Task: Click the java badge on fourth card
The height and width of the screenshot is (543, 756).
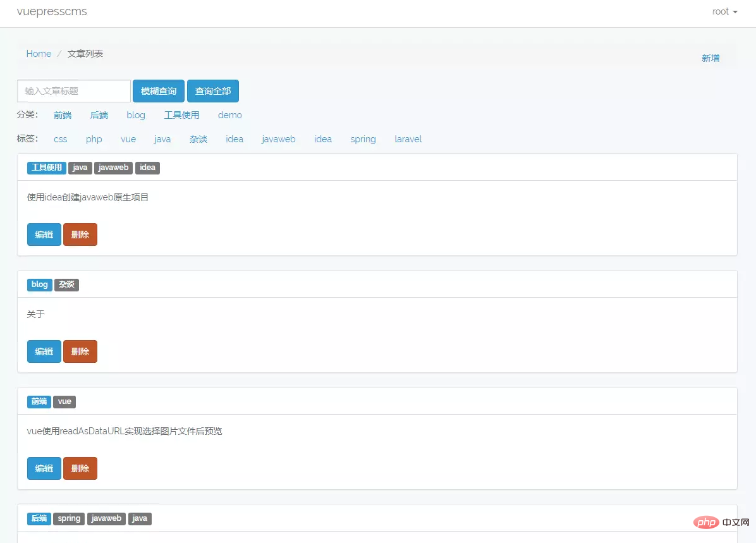Action: coord(140,518)
